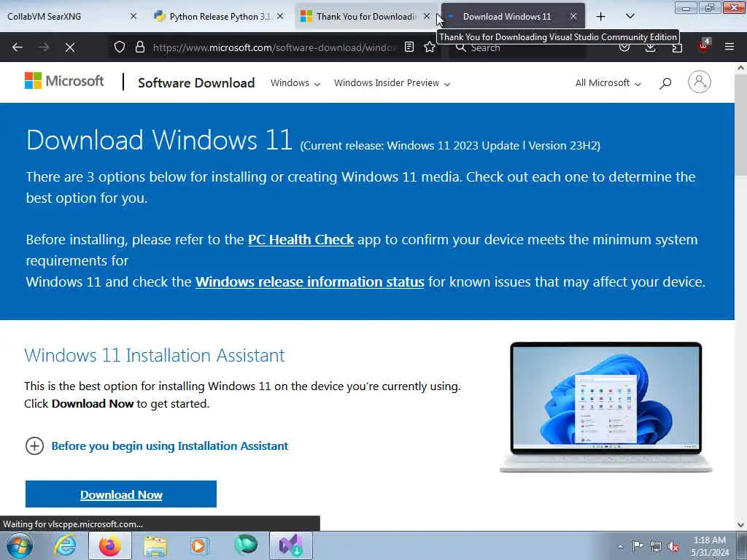Show hidden system tray icons
The height and width of the screenshot is (560, 747).
(x=620, y=546)
